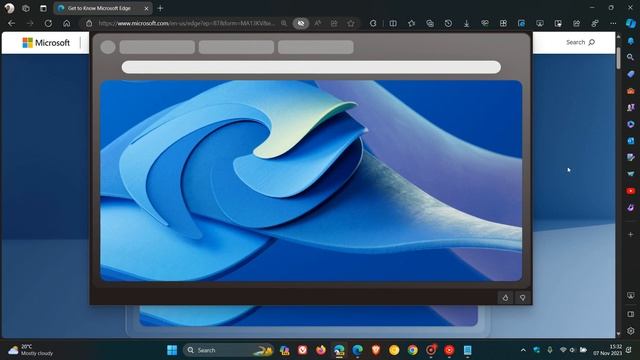Open the sidebar Outlook icon
Image resolution: width=640 pixels, height=360 pixels.
pyautogui.click(x=631, y=141)
